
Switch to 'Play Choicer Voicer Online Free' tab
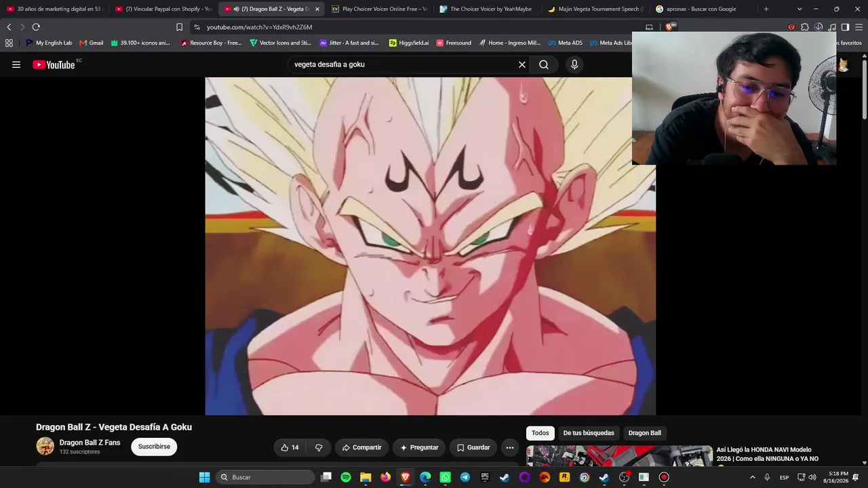click(379, 9)
